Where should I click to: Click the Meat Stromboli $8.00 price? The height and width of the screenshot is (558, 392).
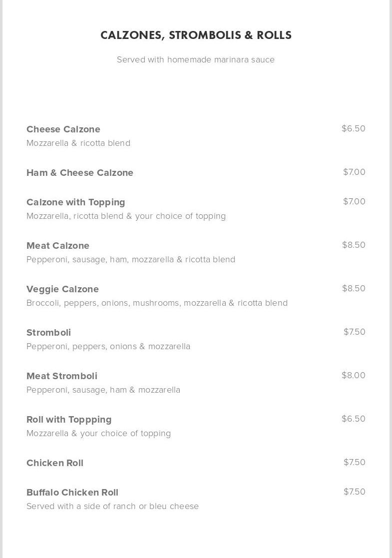pyautogui.click(x=354, y=375)
